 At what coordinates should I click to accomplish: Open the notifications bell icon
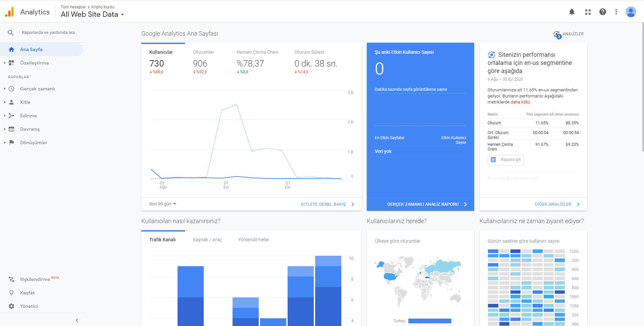pyautogui.click(x=572, y=12)
